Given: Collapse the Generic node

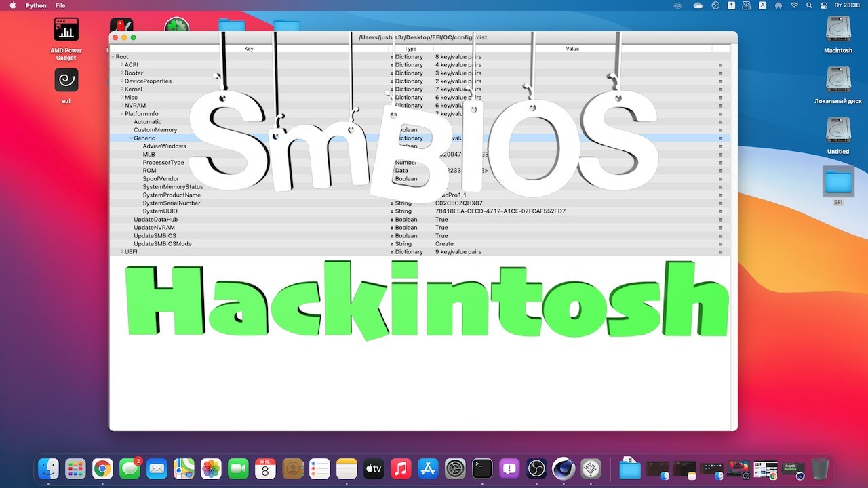Looking at the screenshot, I should 131,138.
